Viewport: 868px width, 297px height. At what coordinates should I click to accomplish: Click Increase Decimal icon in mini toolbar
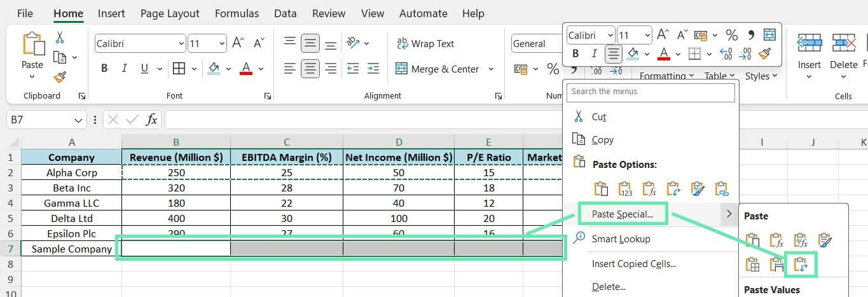tap(726, 53)
